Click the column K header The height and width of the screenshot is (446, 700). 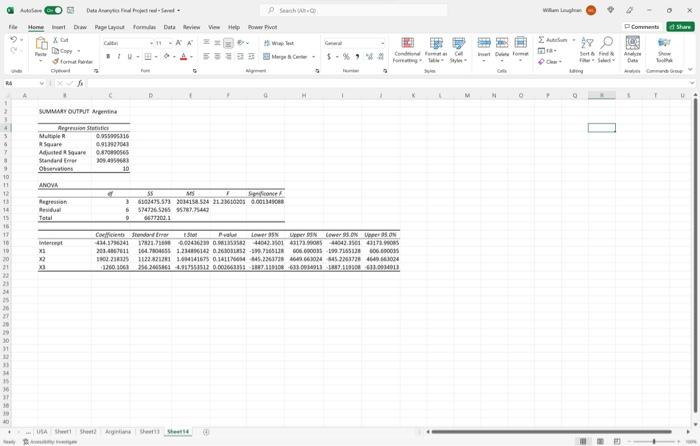[x=413, y=96]
